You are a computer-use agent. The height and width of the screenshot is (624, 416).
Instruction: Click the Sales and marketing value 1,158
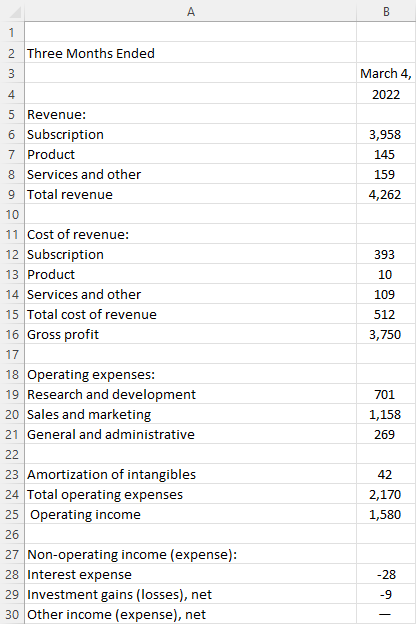[386, 414]
